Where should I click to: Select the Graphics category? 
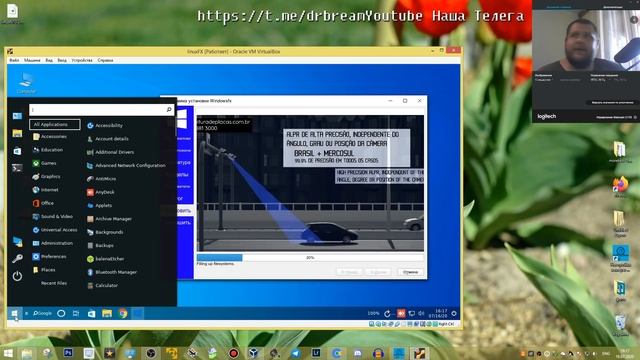[47, 177]
